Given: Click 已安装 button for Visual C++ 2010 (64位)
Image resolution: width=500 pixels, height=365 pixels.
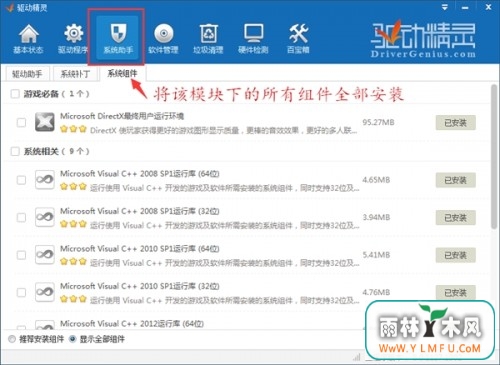Looking at the screenshot, I should (x=455, y=255).
